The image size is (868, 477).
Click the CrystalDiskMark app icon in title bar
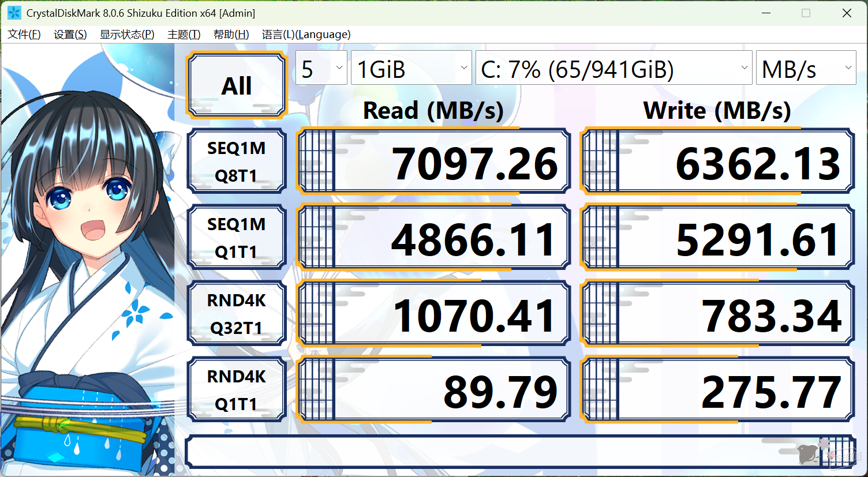(x=14, y=13)
